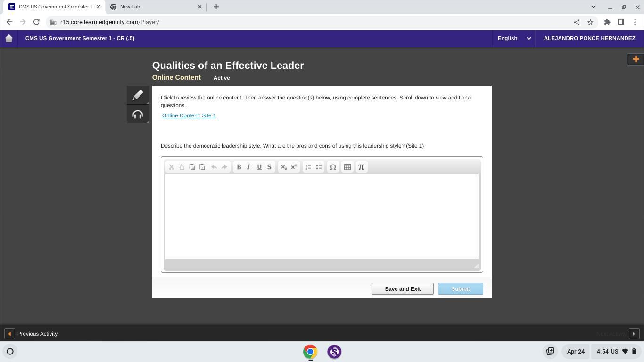Insert a bulleted list
Screen dimensions: 644x362
[x=319, y=167]
